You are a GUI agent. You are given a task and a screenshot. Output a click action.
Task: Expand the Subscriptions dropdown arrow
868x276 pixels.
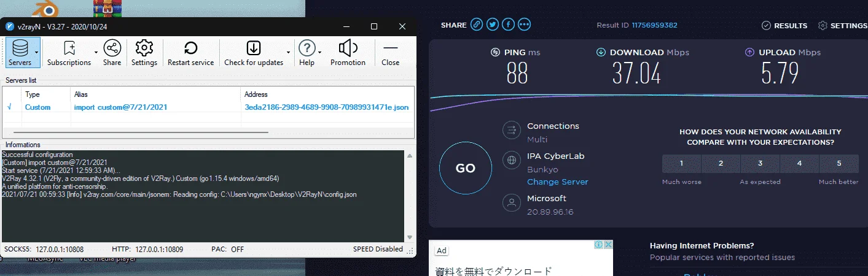tap(96, 53)
